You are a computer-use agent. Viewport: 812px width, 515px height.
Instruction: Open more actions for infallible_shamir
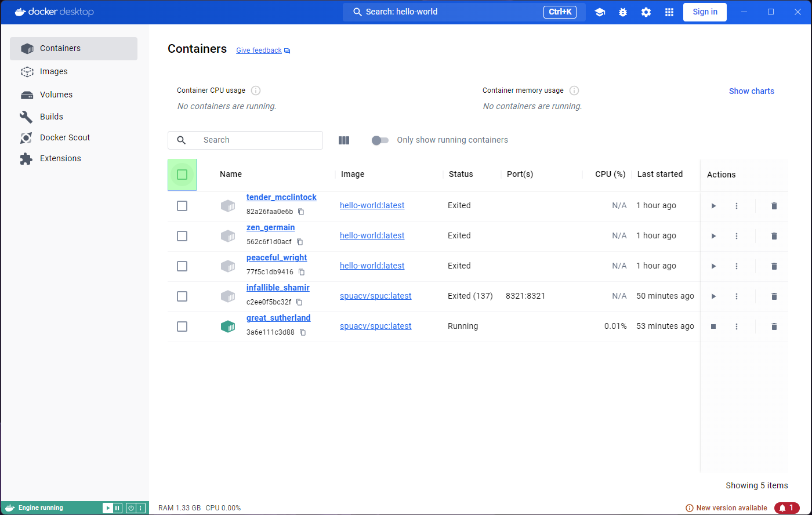(x=737, y=296)
